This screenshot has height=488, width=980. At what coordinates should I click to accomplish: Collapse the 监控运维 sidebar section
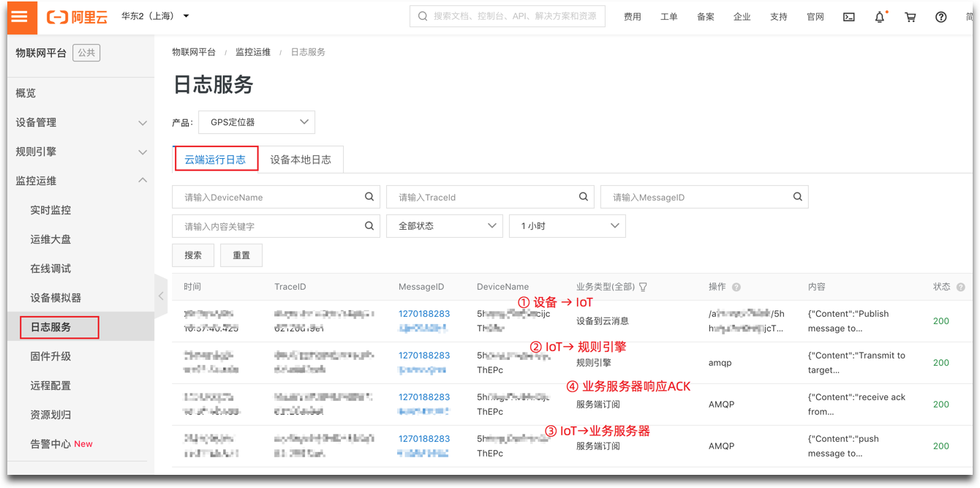click(80, 181)
